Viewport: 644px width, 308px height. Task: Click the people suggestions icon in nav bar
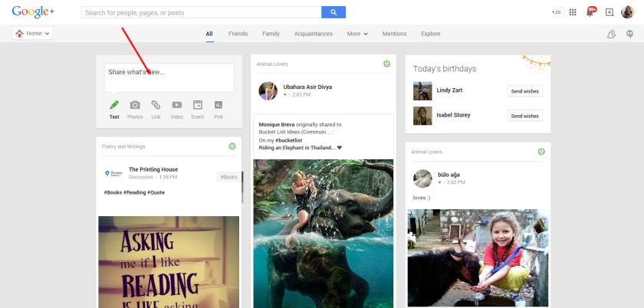(611, 34)
